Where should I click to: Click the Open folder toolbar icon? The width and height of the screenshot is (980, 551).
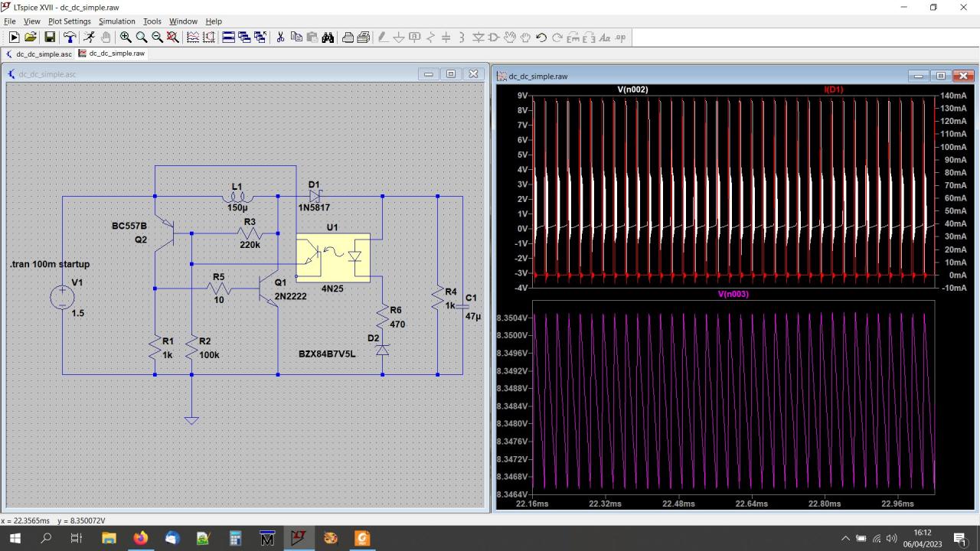coord(31,37)
